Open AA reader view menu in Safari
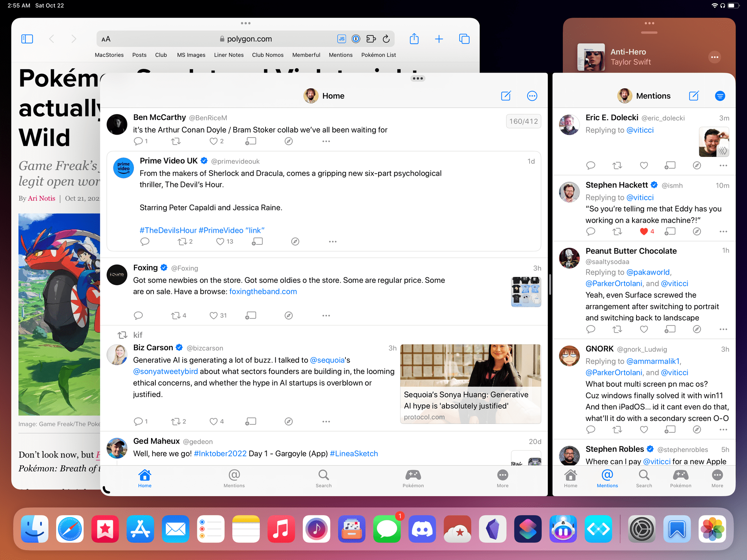 pyautogui.click(x=106, y=39)
